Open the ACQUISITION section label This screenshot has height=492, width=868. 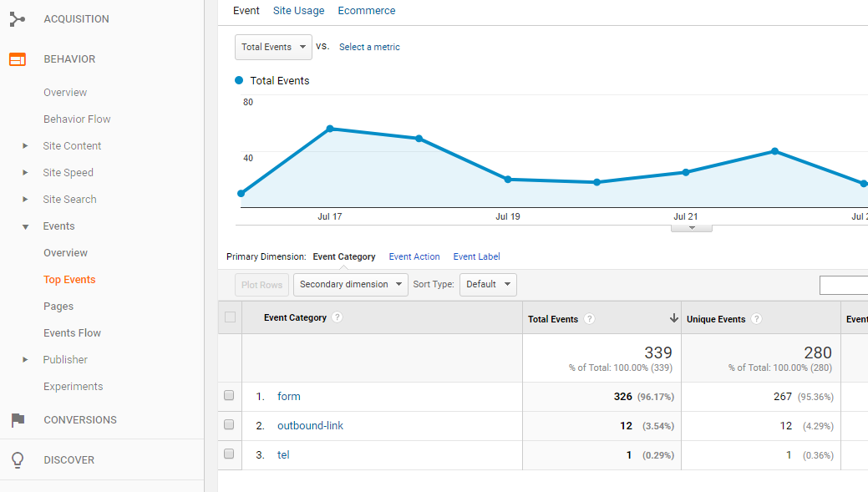coord(76,19)
